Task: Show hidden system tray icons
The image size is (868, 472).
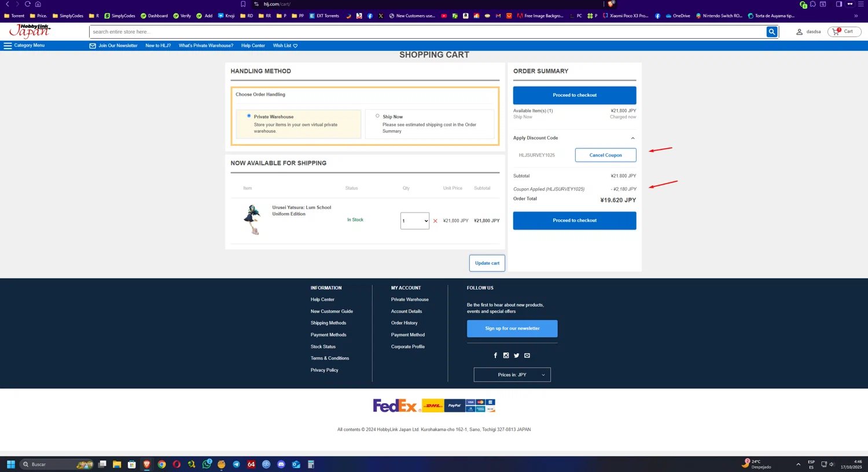Action: tap(798, 464)
